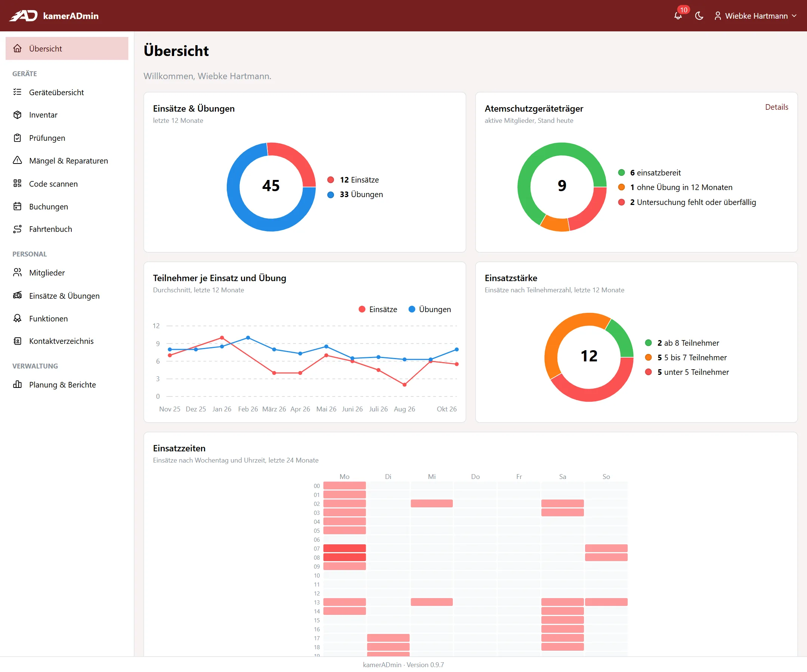Click the Feb 26 Übungen data point
This screenshot has width=807, height=672.
[x=248, y=338]
